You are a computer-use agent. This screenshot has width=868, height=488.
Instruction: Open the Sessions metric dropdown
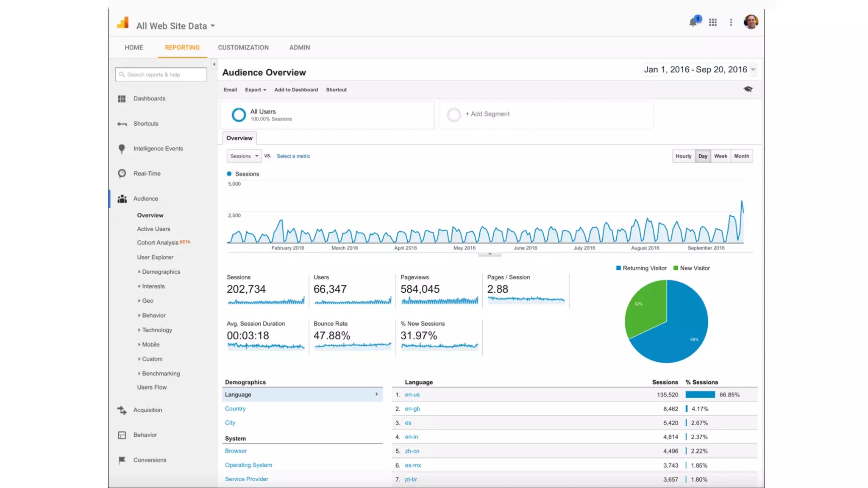point(244,156)
